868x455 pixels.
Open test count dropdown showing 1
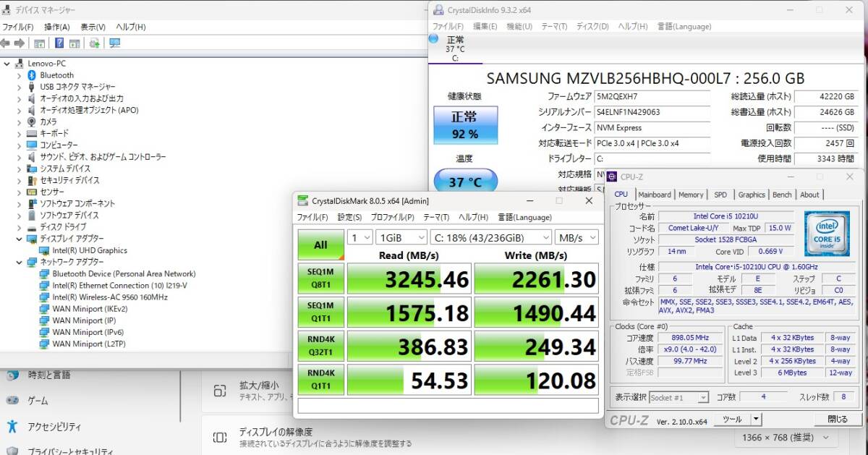coord(360,237)
